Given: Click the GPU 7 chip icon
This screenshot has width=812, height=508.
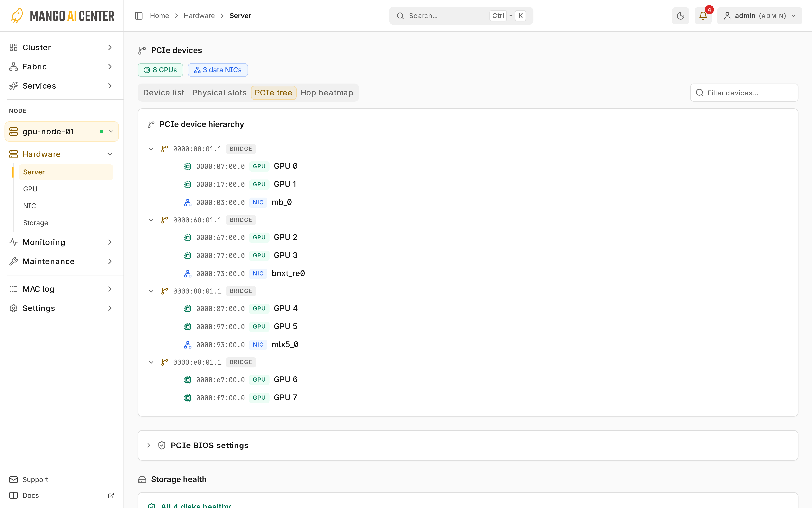Looking at the screenshot, I should click(x=188, y=398).
